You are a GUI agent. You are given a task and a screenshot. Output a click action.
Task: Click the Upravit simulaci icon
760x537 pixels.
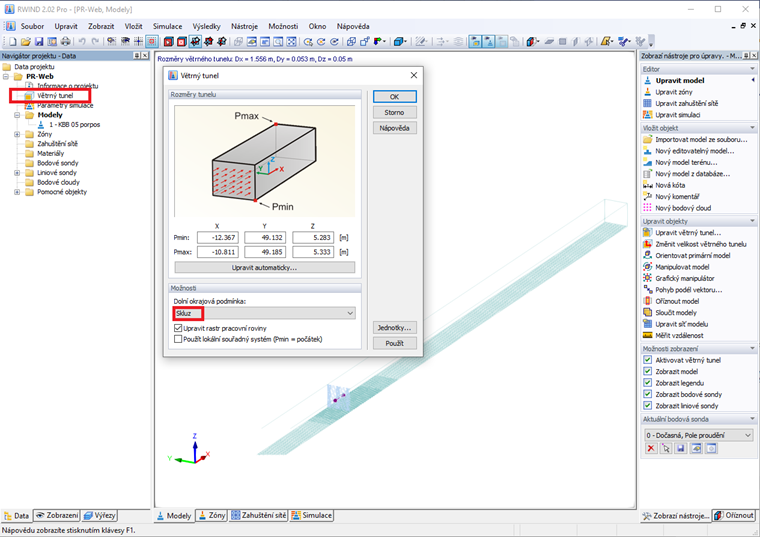[x=648, y=115]
